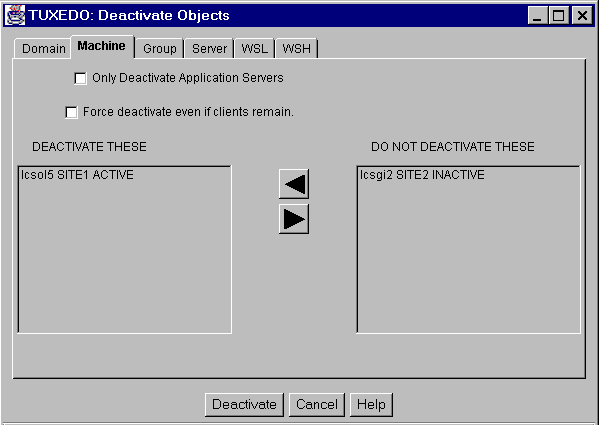This screenshot has width=599, height=425.
Task: Click the left arrow move button
Action: pyautogui.click(x=294, y=184)
